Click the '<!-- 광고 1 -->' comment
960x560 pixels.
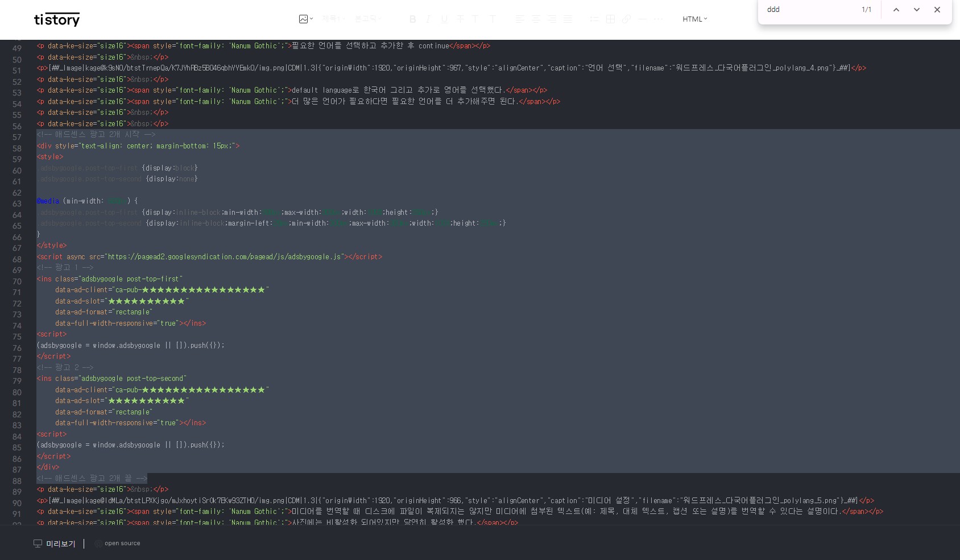(65, 268)
